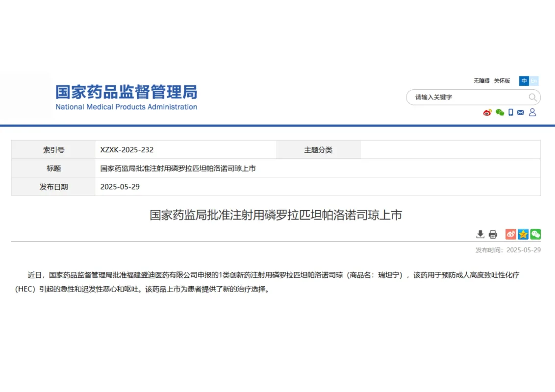Switch to 关怀版 care version

(502, 81)
